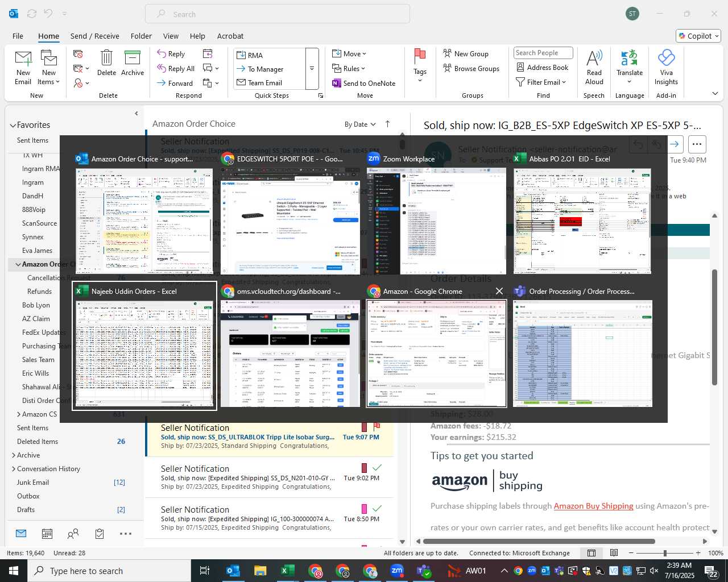
Task: Select To Manager quick step
Action: [x=270, y=69]
